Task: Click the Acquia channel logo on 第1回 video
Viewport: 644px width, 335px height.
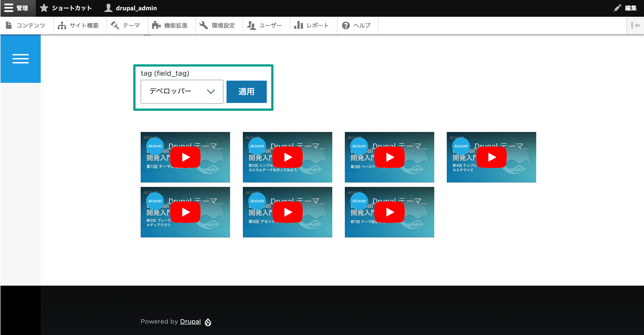Action: tap(155, 146)
